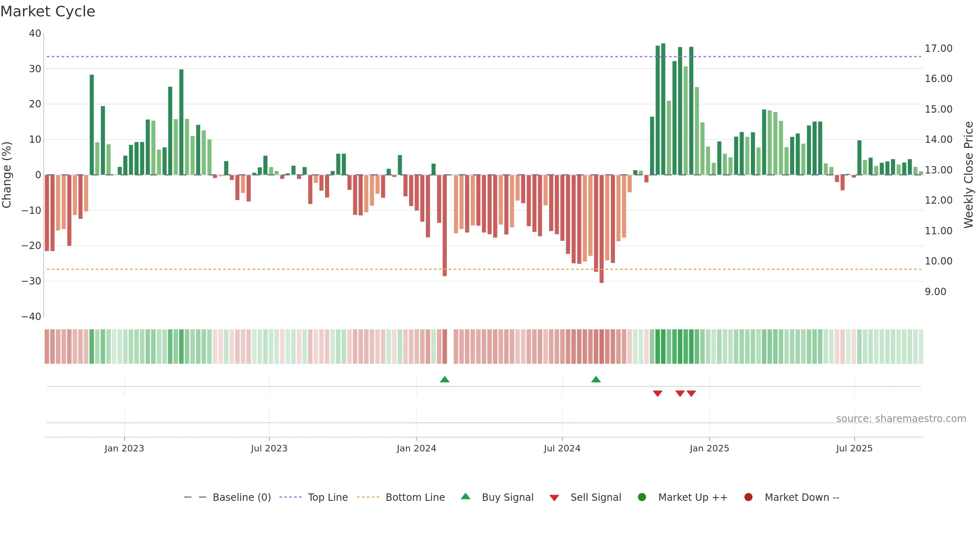
Task: Toggle the Top Line legend label
Action: click(x=328, y=497)
